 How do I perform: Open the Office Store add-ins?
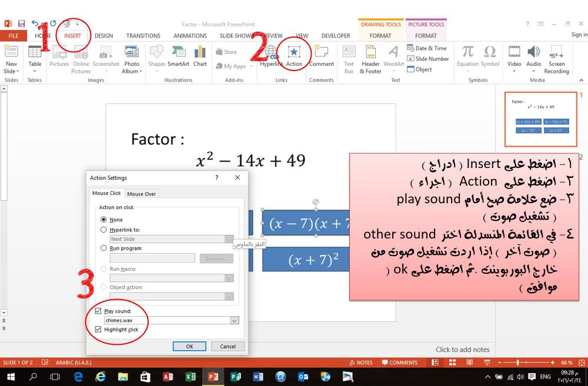(226, 52)
